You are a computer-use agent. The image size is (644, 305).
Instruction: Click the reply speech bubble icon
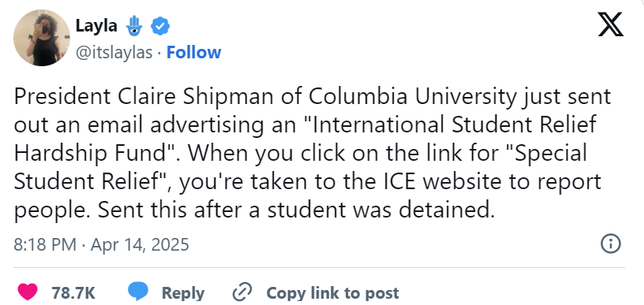[137, 292]
